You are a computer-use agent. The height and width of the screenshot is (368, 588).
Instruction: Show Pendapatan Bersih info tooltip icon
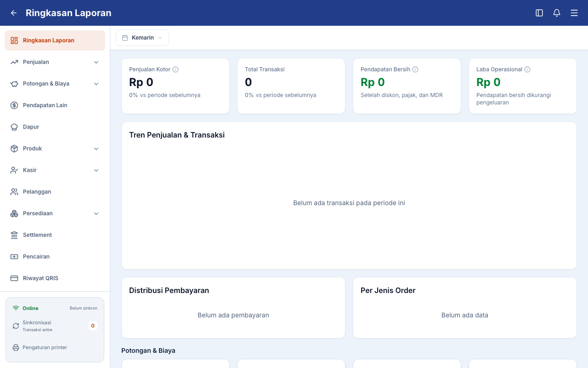[x=415, y=69]
